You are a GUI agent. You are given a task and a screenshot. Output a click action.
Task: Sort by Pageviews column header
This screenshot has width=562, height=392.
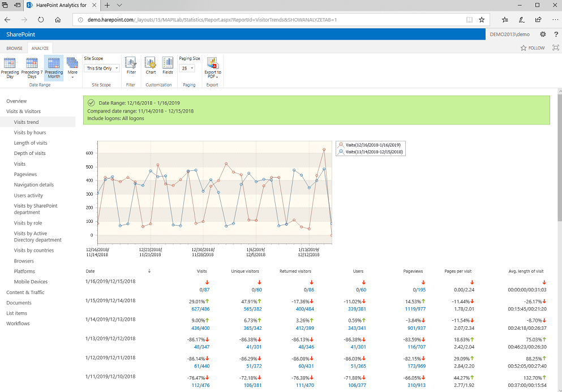413,272
